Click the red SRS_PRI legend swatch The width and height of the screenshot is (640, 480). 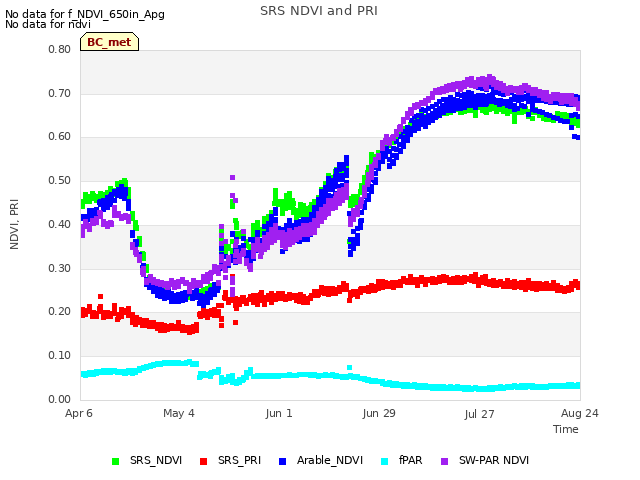click(x=203, y=461)
